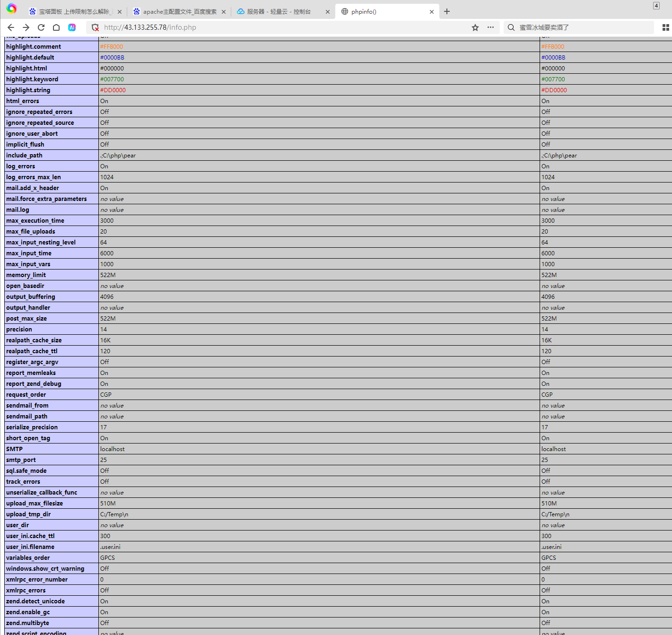
Task: Switch to the 宝塔面板 tab
Action: 71,11
